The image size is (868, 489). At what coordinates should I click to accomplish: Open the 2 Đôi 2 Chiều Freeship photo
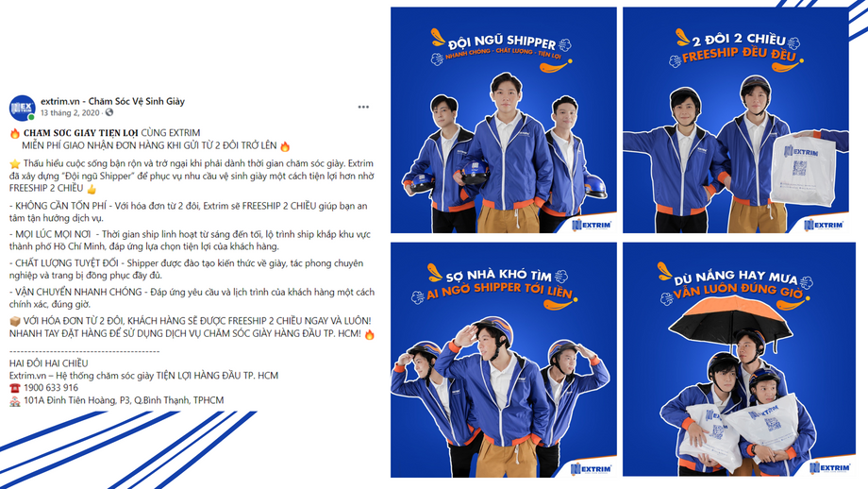(x=736, y=120)
